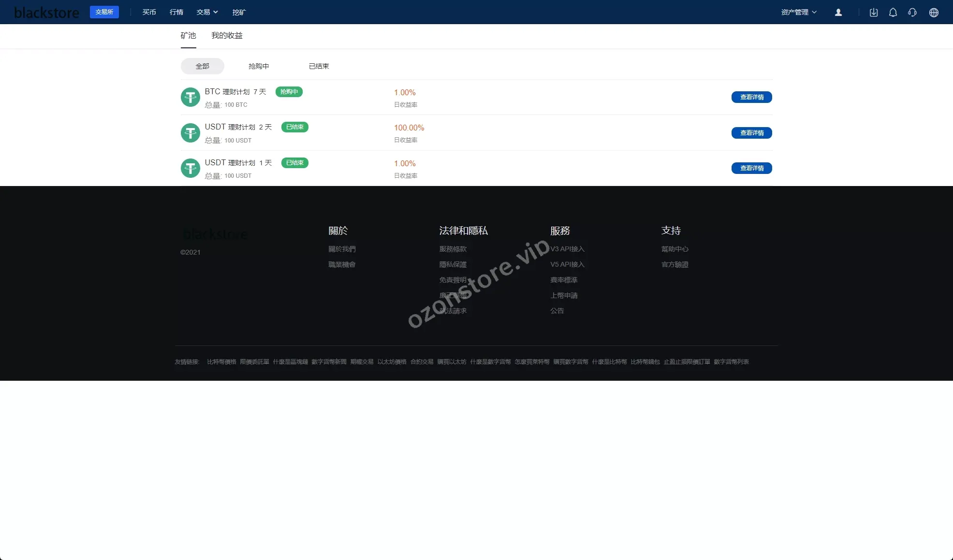
Task: Open the 行情 menu item
Action: coord(176,12)
